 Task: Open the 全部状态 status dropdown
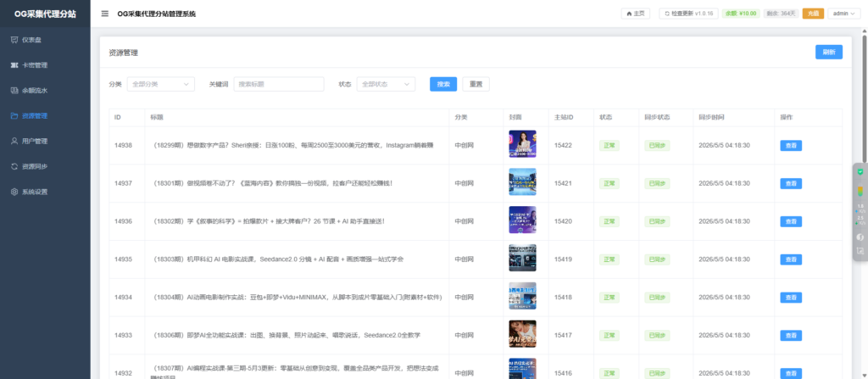pyautogui.click(x=386, y=84)
